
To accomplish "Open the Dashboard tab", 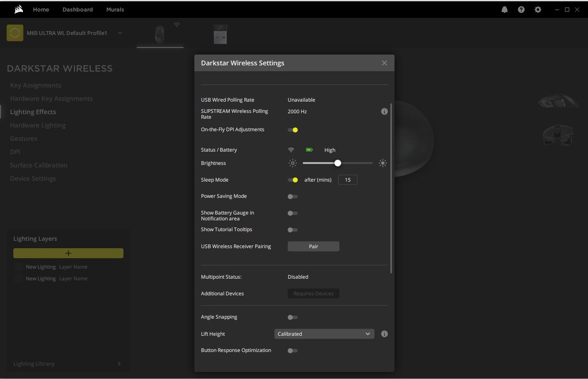I will [x=78, y=9].
